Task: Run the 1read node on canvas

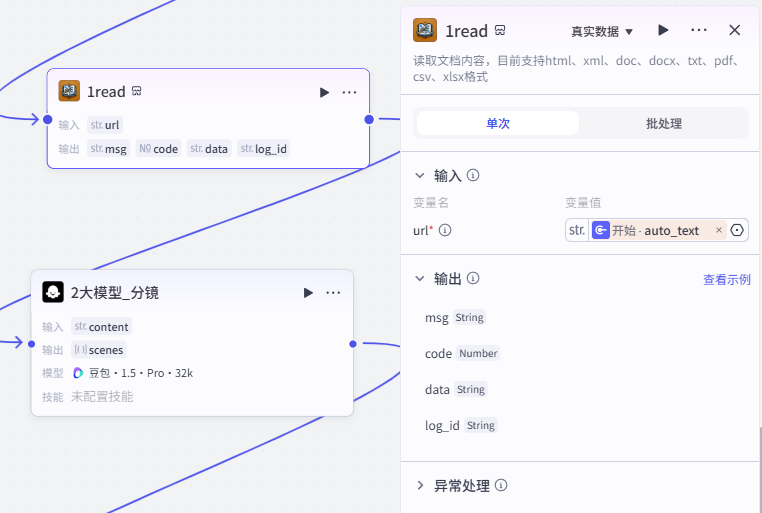Action: pos(324,92)
